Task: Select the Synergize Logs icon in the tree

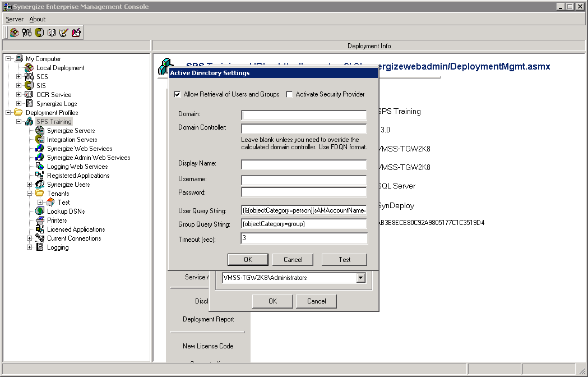Action: 29,104
